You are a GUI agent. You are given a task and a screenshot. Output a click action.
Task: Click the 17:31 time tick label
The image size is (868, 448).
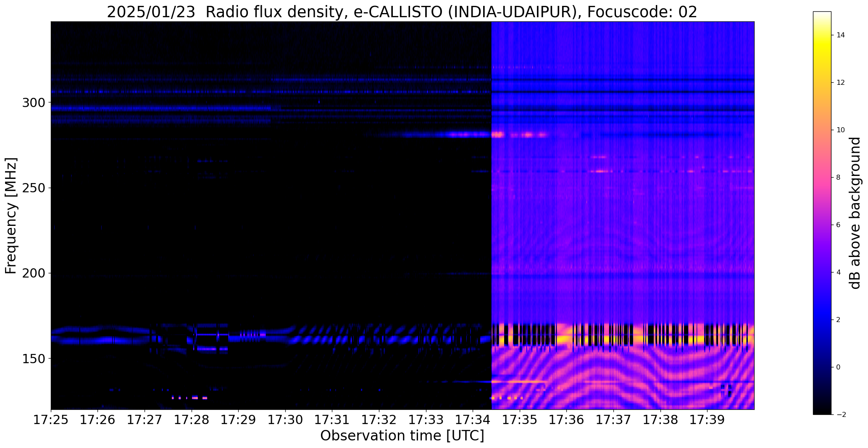point(332,419)
